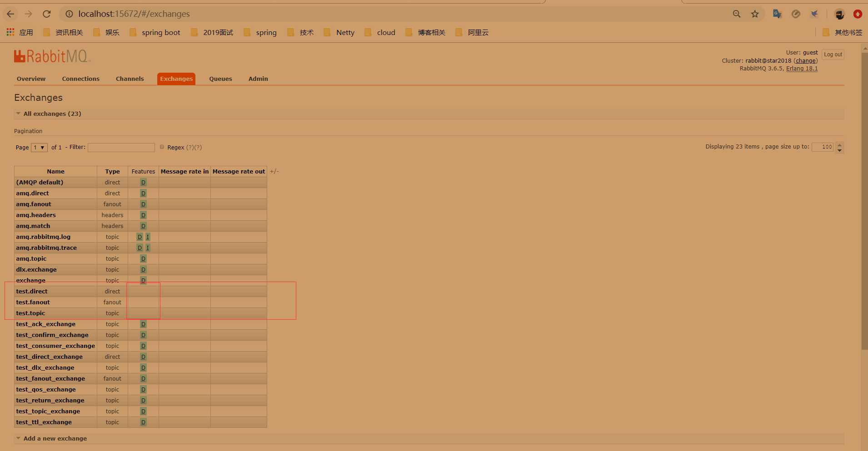The width and height of the screenshot is (868, 451).
Task: Open the amq.fanout exchange
Action: (x=34, y=204)
